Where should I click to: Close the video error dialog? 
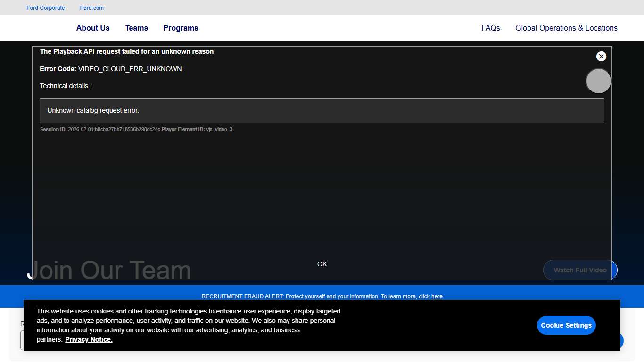(x=601, y=57)
